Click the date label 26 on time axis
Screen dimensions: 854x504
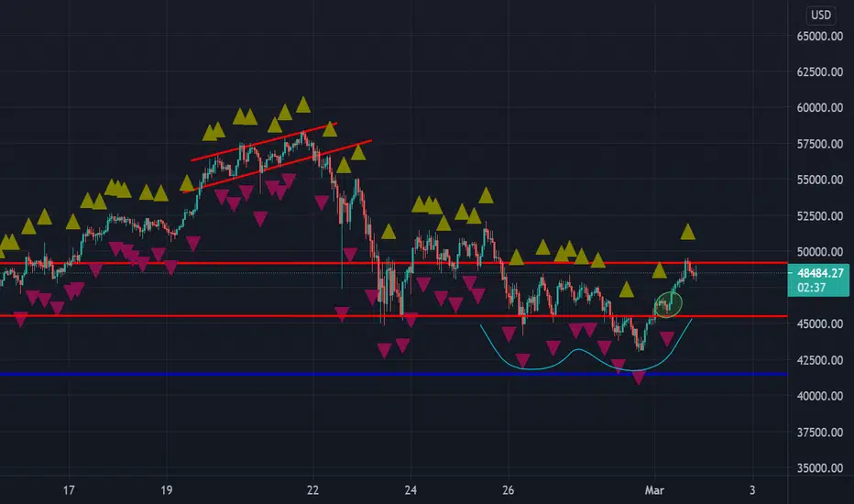[x=509, y=490]
